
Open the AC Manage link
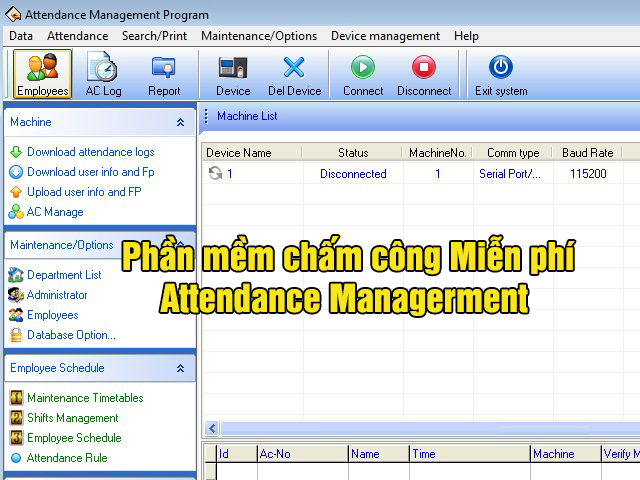click(x=55, y=212)
